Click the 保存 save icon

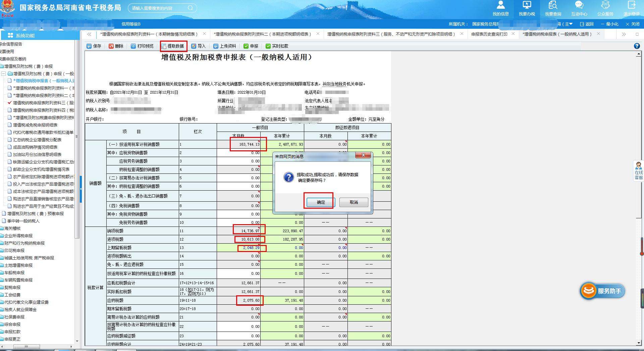[94, 46]
